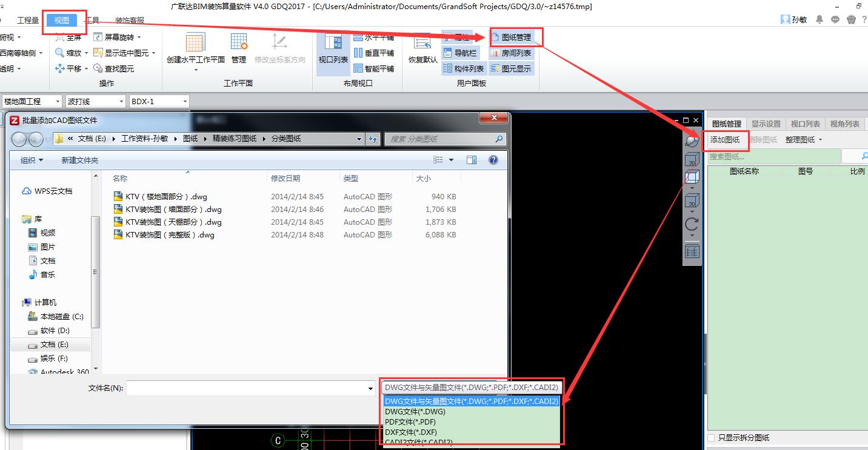Click the rotate arrow viewport icon
Image resolution: width=868 pixels, height=450 pixels.
692,224
